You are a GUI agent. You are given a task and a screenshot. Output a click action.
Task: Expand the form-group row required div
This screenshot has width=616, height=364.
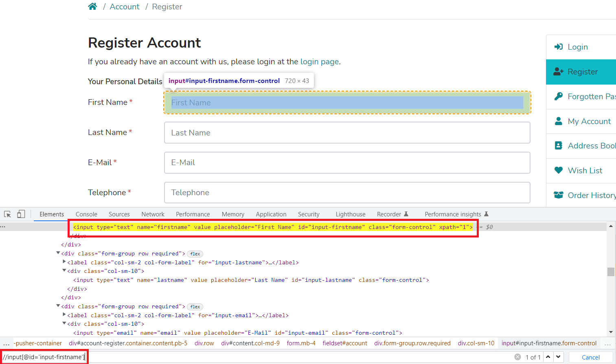pos(58,253)
